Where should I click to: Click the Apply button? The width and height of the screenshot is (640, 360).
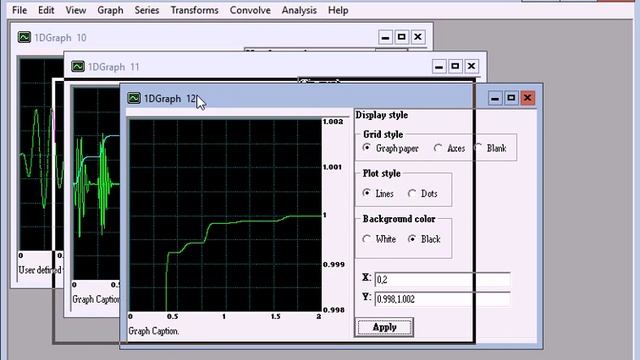[384, 327]
